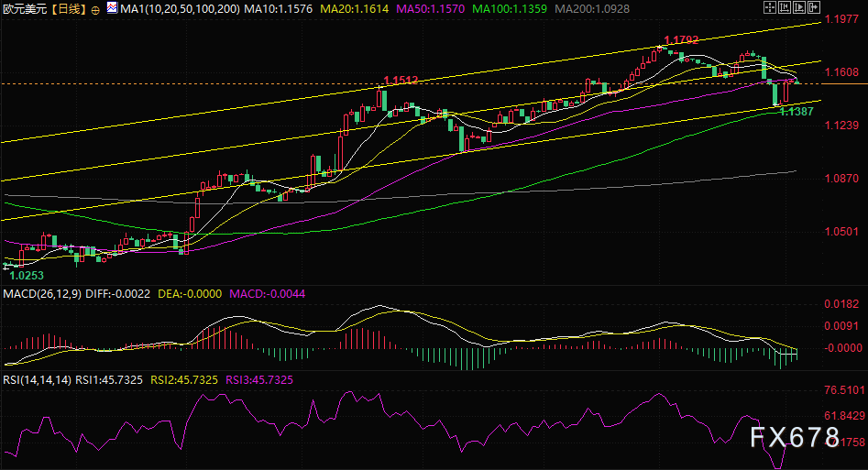Click the crosshair cursor icon in top toolbar
The height and width of the screenshot is (470, 868).
click(x=770, y=7)
